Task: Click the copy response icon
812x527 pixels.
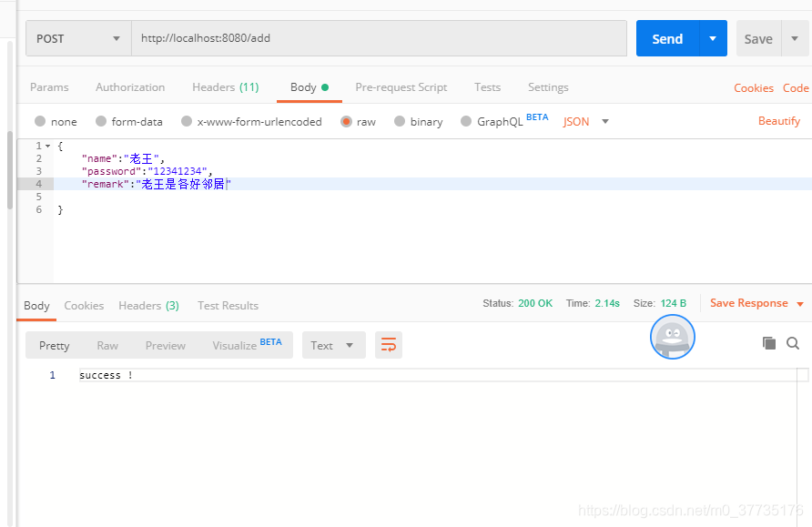Action: [x=769, y=343]
